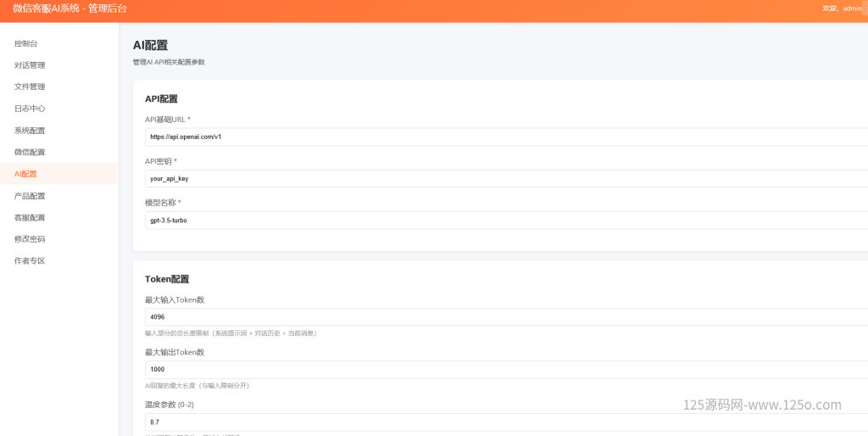Viewport: 868px width, 436px height.
Task: Open 作者专区 in the left menu
Action: click(x=30, y=261)
